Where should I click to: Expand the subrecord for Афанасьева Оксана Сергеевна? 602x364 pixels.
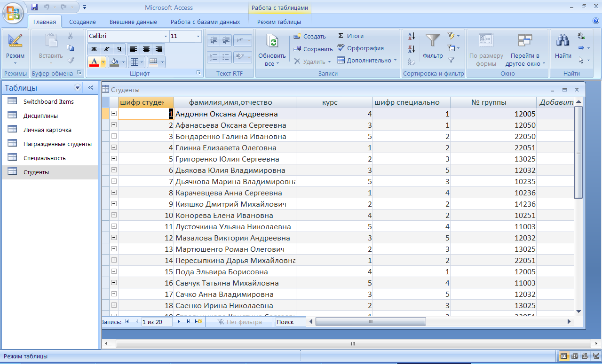point(114,125)
